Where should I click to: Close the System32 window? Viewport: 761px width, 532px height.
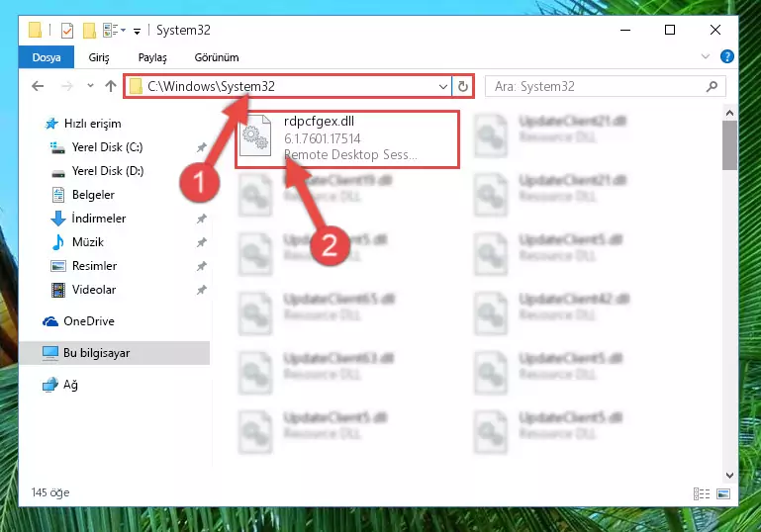coord(714,30)
